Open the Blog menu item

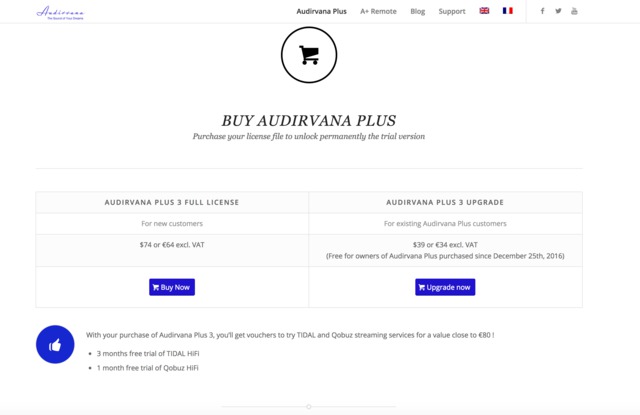tap(418, 11)
